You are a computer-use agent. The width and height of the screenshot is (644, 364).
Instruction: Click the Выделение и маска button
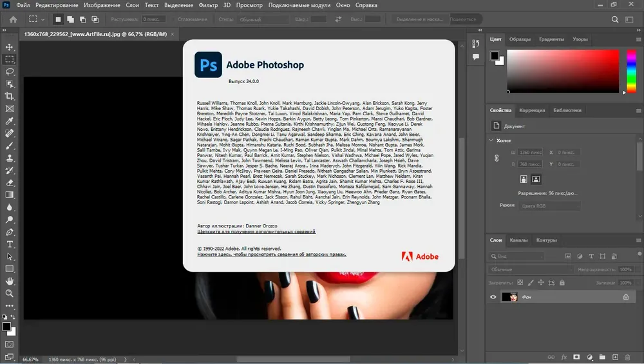[x=420, y=19]
